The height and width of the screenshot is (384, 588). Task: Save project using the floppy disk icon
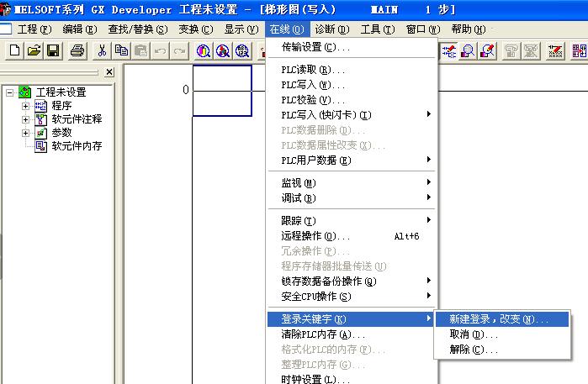click(52, 51)
